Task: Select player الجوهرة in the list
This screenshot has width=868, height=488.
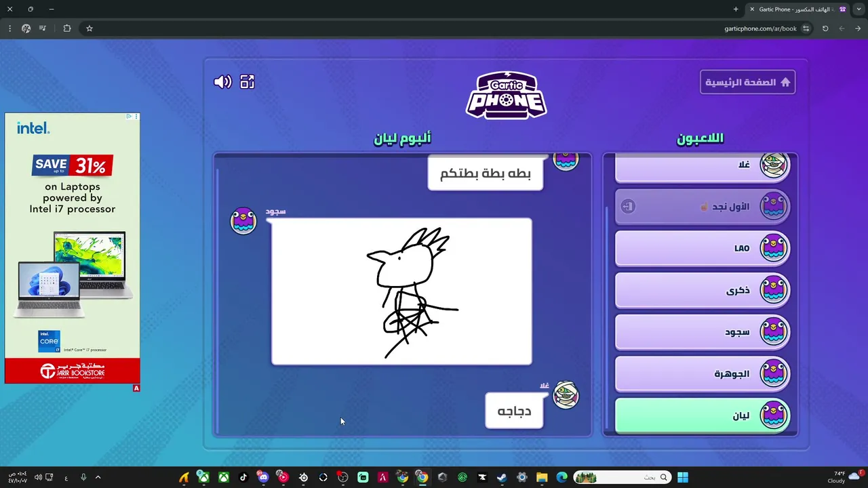Action: point(702,373)
